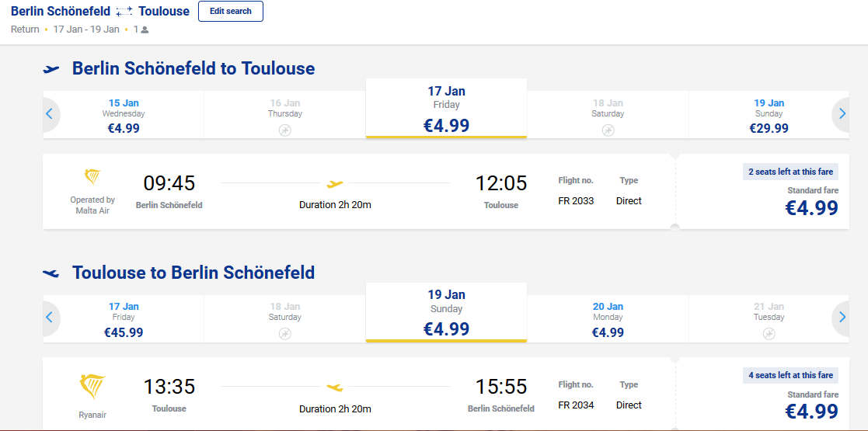Click the no-flight icon under 21 Jan Tuesday
Viewport: 868px width, 431px height.
769,334
